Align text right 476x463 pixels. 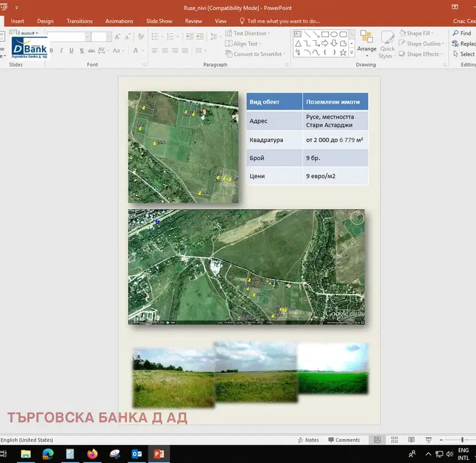tap(175, 50)
